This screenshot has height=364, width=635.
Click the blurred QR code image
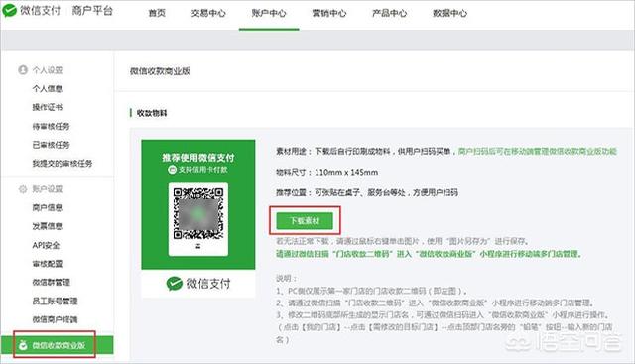click(x=198, y=213)
